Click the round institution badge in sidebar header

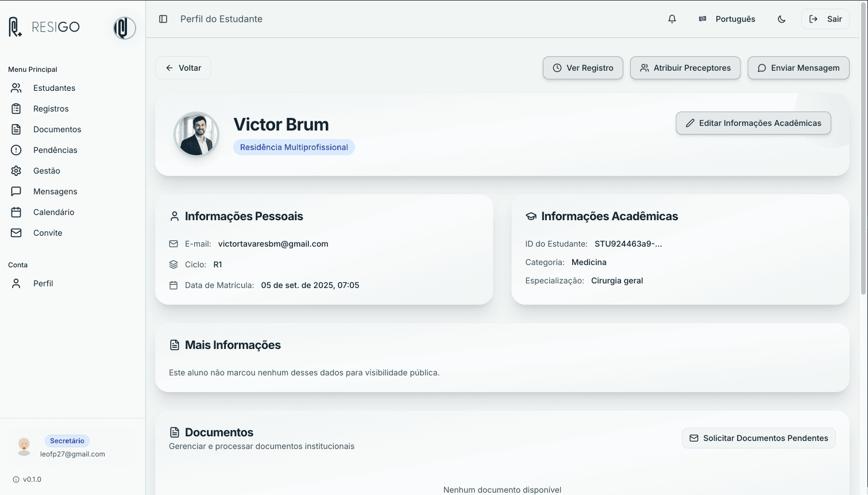tap(125, 28)
